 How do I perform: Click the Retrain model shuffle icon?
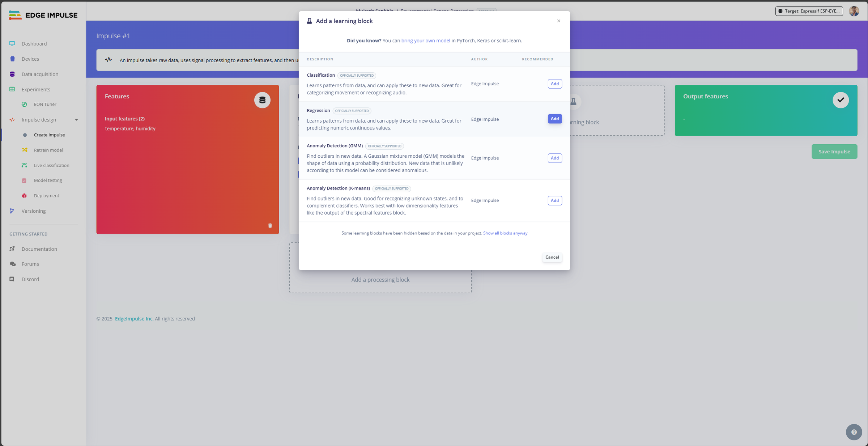25,150
